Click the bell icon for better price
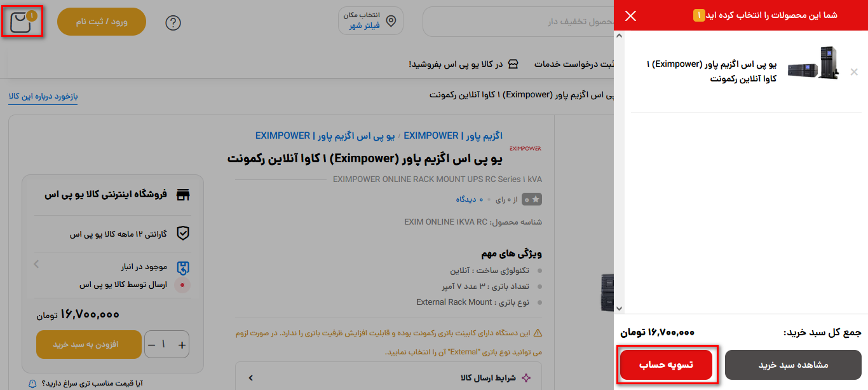Image resolution: width=868 pixels, height=390 pixels. 33,384
